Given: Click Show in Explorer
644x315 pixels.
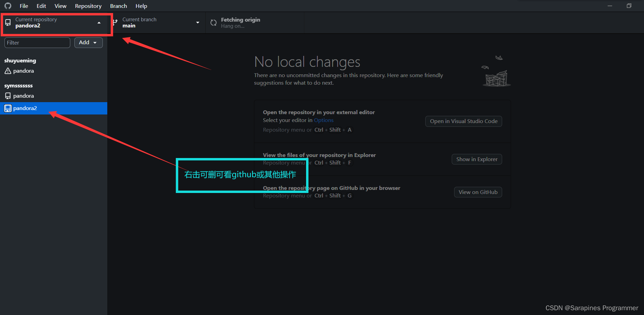Looking at the screenshot, I should 476,159.
